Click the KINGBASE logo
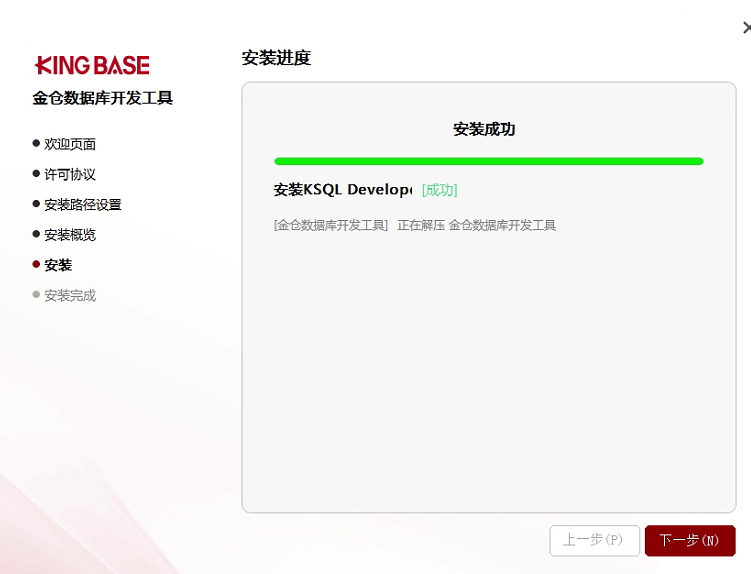The image size is (751, 574). pyautogui.click(x=92, y=66)
